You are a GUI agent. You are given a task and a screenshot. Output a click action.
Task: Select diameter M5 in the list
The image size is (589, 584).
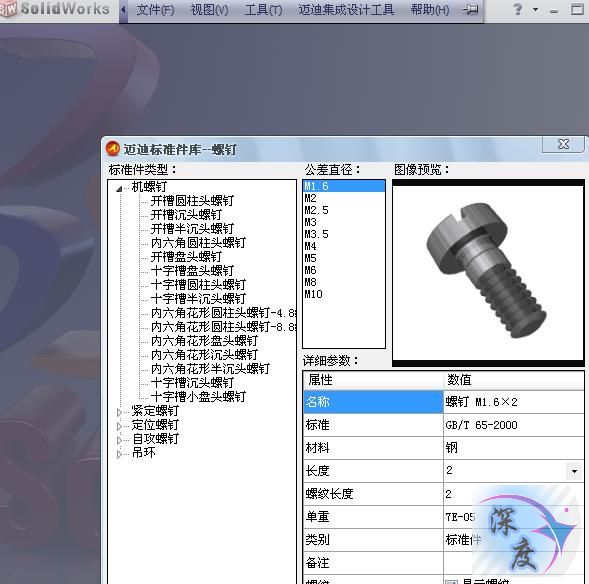pos(344,258)
